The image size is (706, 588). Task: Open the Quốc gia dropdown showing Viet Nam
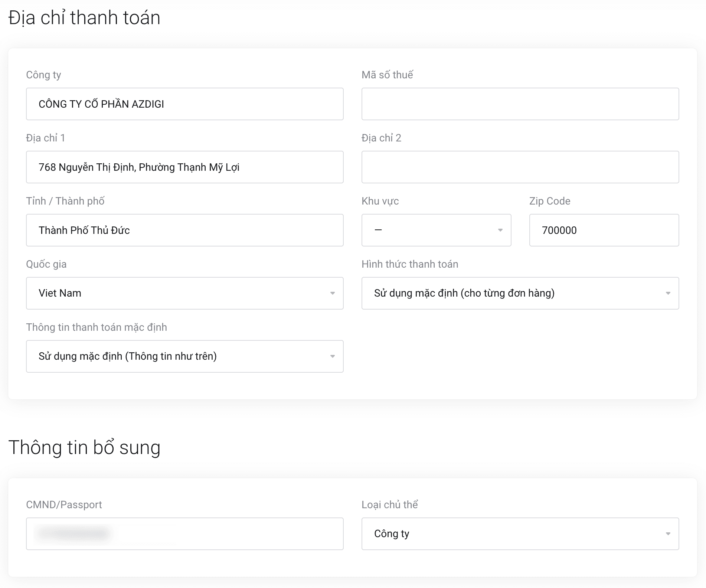(x=184, y=293)
